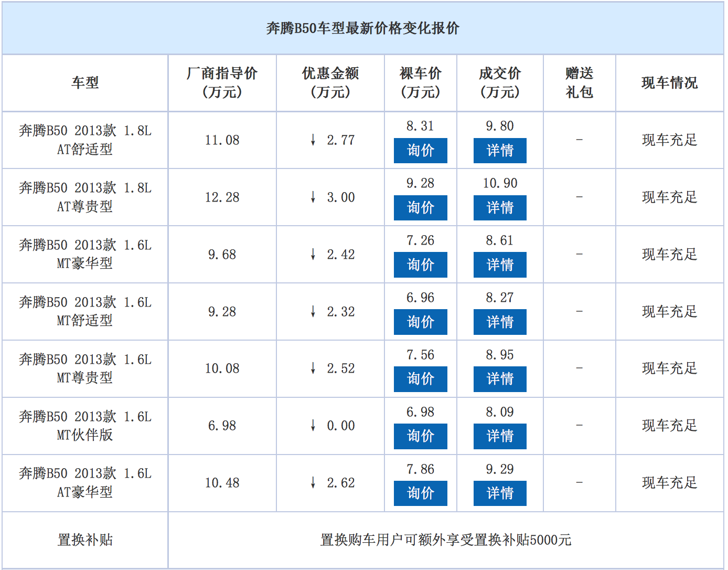Screen dimensions: 728x570
Task: Click 询价 button for 1.8L AT舒适型
Action: point(420,151)
